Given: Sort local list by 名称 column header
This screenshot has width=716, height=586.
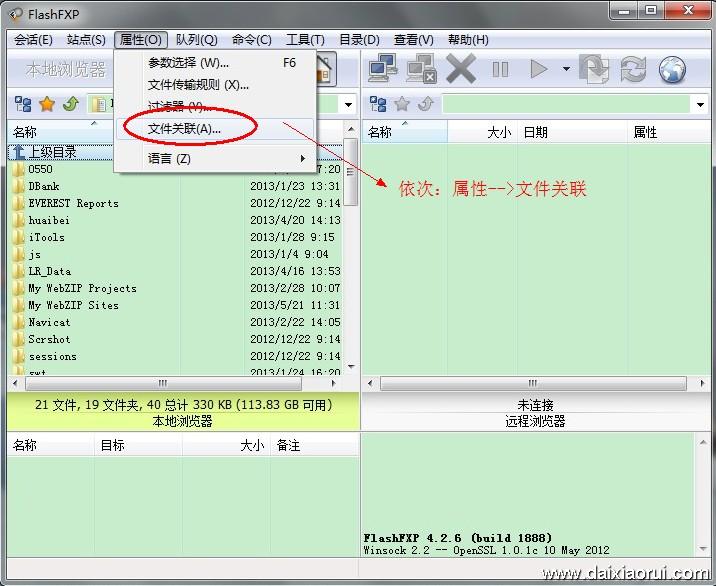Looking at the screenshot, I should (x=61, y=132).
